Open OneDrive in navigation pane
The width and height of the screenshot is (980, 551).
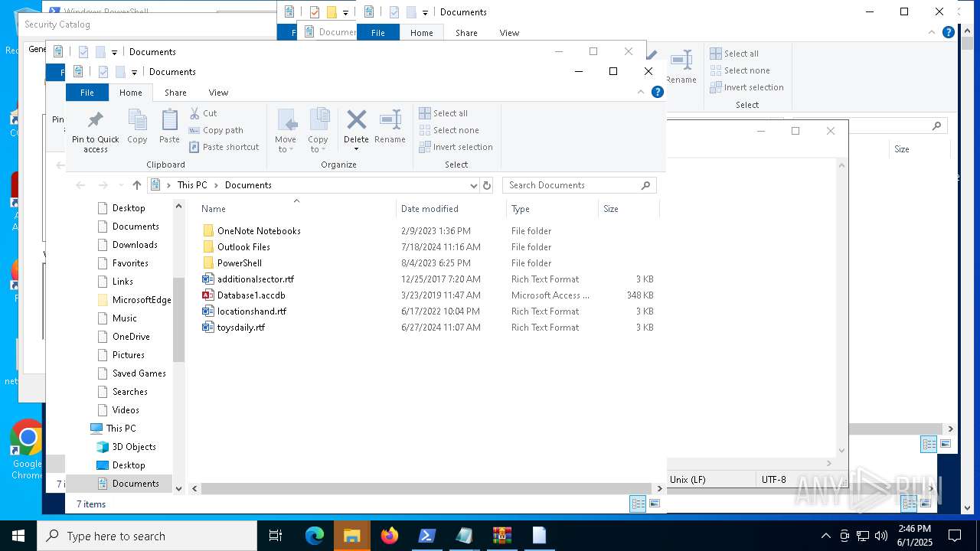click(131, 337)
